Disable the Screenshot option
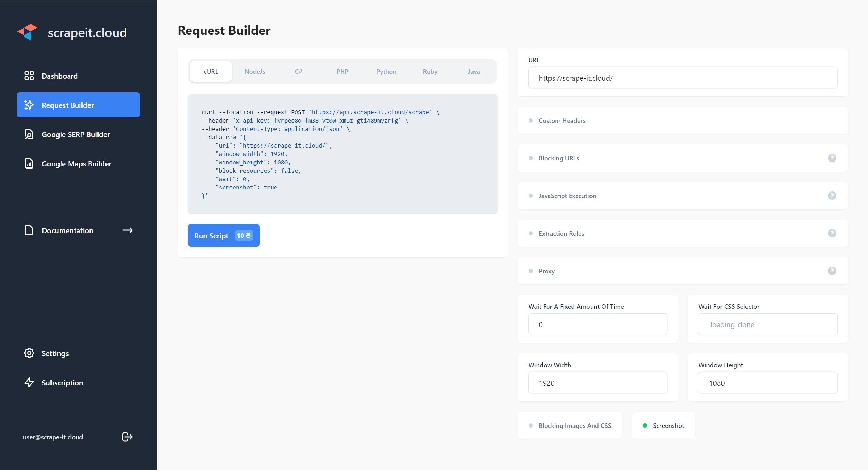This screenshot has height=470, width=868. [x=663, y=425]
